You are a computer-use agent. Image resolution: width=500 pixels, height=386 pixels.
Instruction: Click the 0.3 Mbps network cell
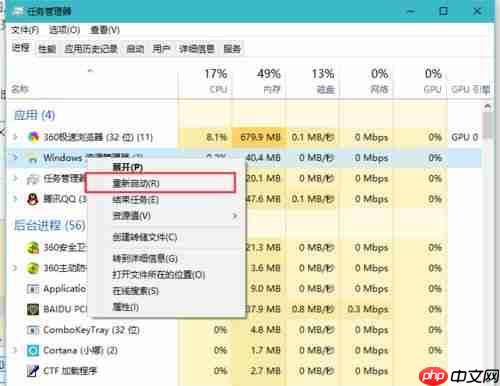pyautogui.click(x=368, y=309)
